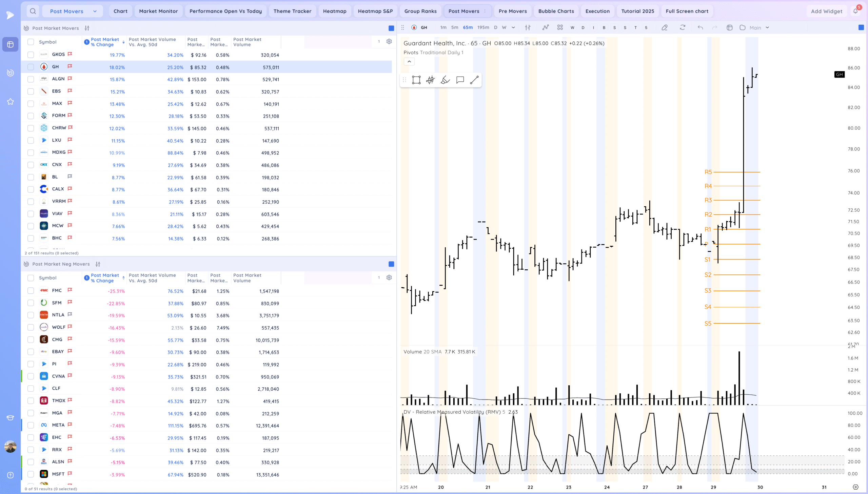The image size is (868, 494).
Task: Select the rectangle drawing tool
Action: (x=416, y=80)
